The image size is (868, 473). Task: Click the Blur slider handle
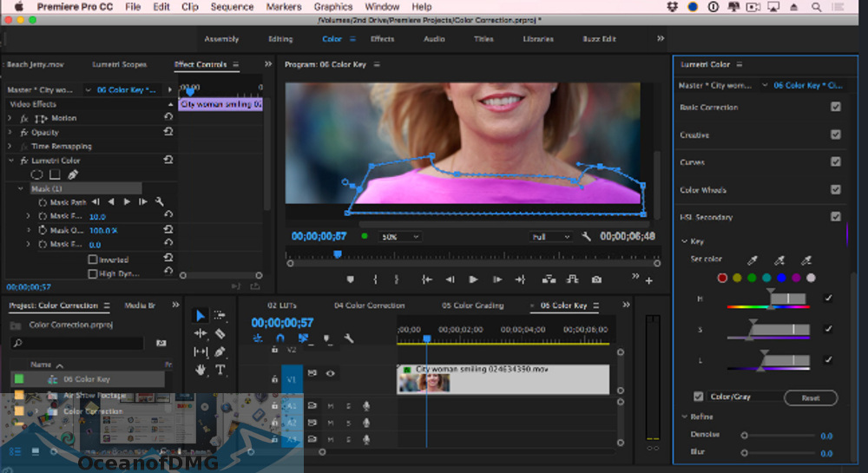point(744,452)
